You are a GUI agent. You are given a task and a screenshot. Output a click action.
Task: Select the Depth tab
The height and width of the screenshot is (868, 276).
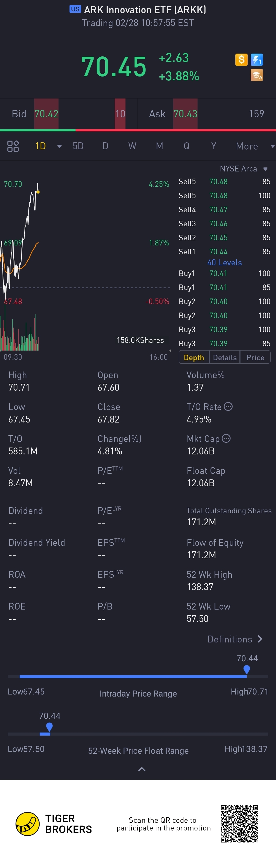(194, 357)
